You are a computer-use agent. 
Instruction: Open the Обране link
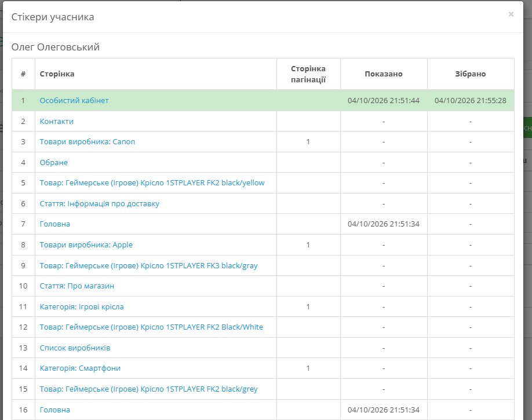pyautogui.click(x=54, y=163)
